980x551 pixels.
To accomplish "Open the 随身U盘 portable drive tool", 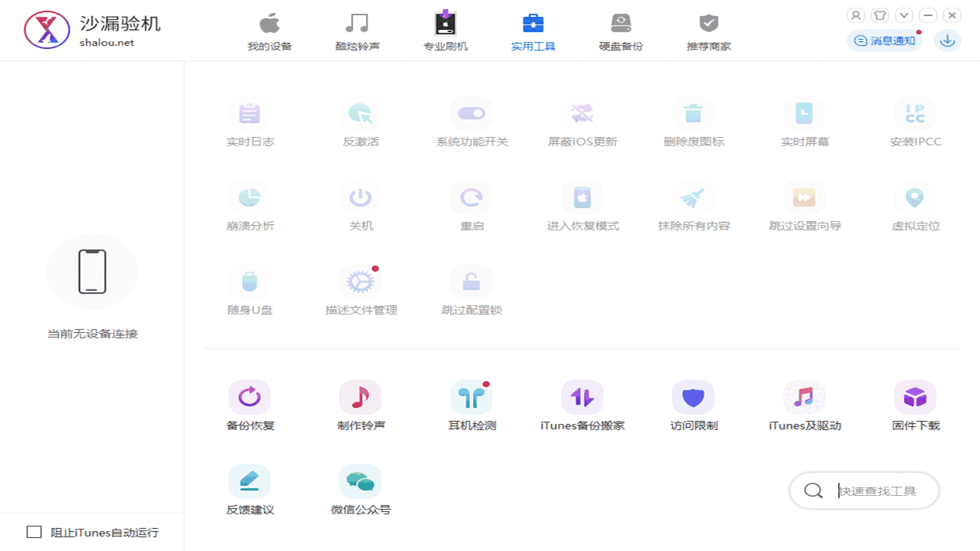I will pyautogui.click(x=250, y=290).
